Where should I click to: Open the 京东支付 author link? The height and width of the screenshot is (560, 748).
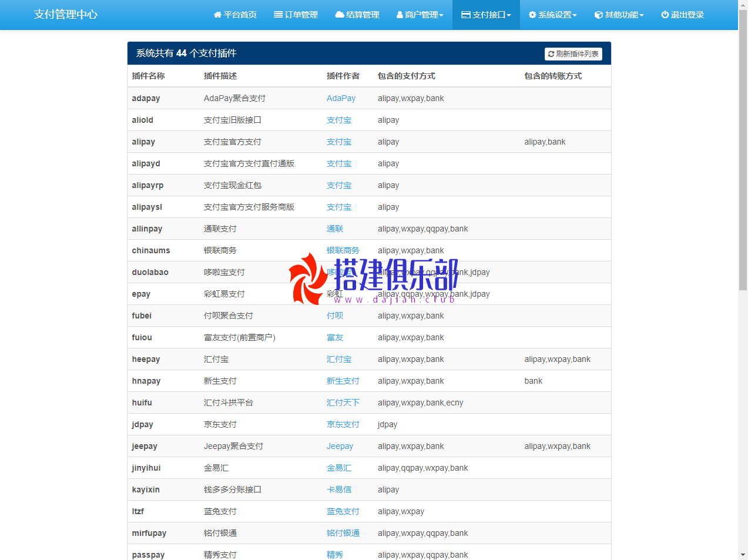[x=343, y=424]
